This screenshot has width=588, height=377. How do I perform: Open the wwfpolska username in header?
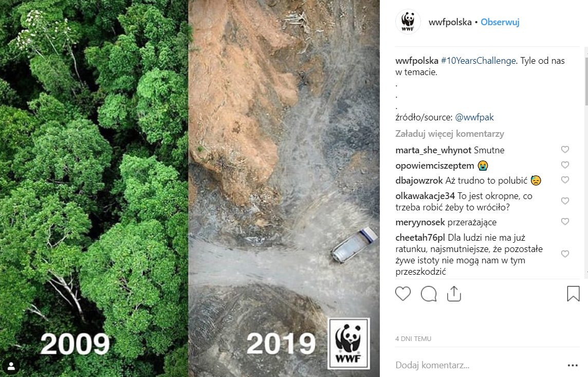click(x=450, y=23)
